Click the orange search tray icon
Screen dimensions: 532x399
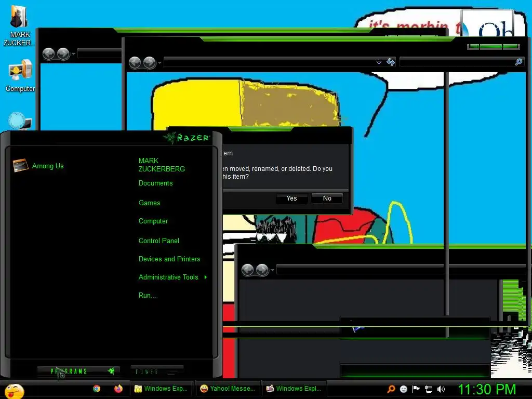pos(391,389)
